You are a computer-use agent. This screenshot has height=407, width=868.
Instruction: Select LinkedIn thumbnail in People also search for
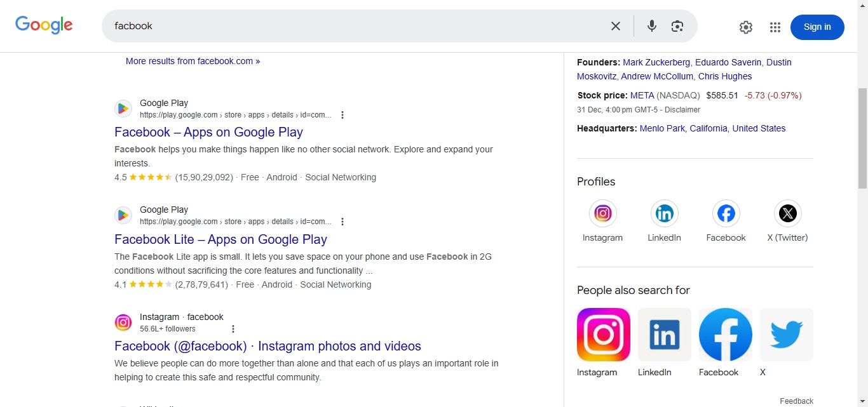[665, 335]
